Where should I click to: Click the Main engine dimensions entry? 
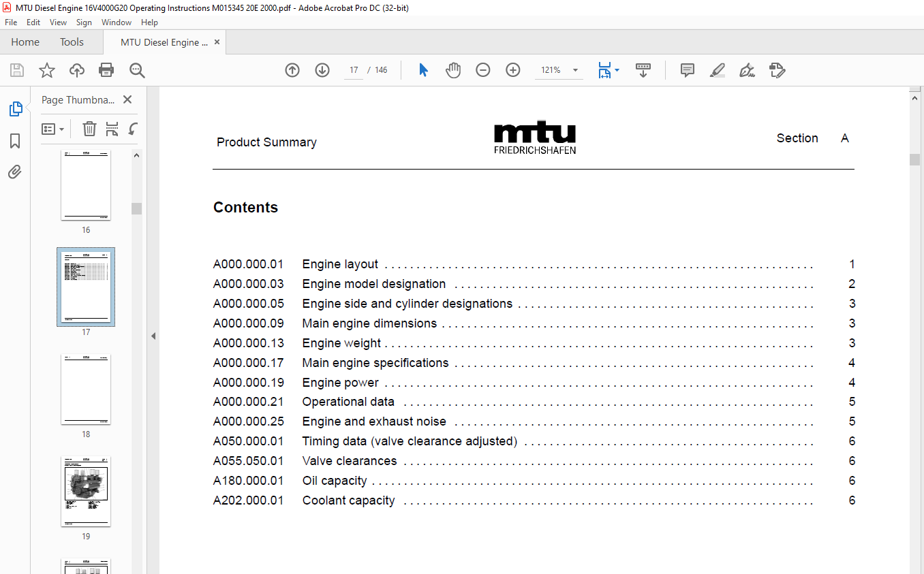tap(534, 323)
